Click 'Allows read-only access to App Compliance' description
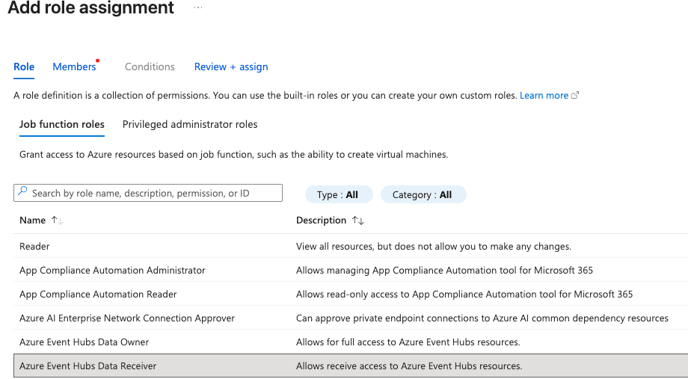This screenshot has width=688, height=379. click(x=464, y=294)
